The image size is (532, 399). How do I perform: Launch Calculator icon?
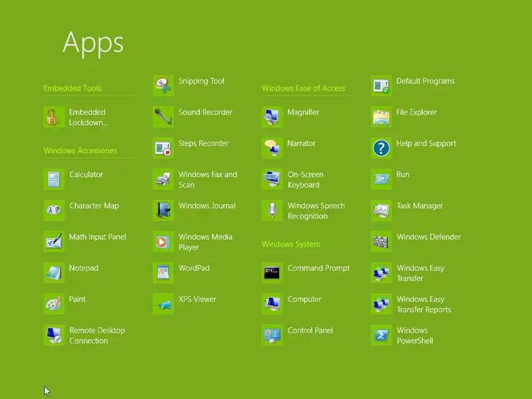(x=54, y=179)
